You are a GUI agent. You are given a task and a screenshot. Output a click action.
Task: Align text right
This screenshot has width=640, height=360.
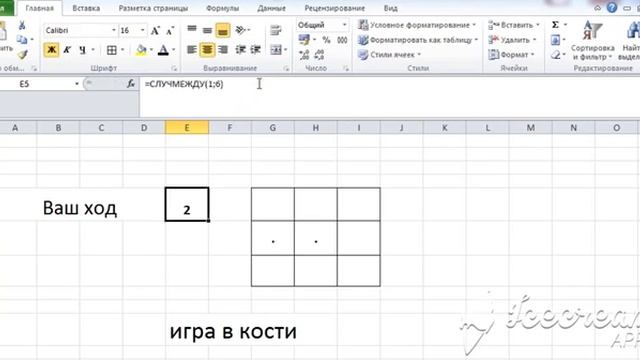click(223, 50)
